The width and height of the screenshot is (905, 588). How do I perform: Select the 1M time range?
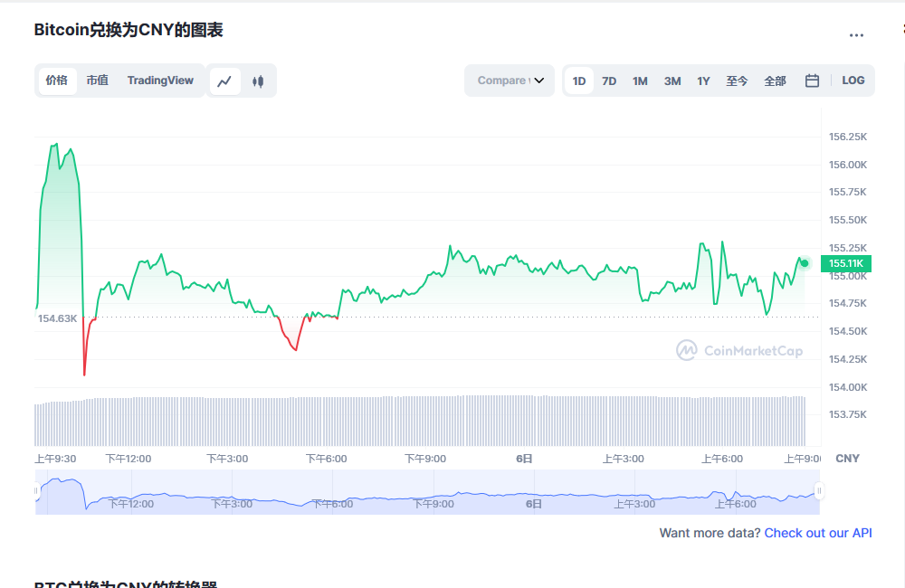(x=640, y=81)
